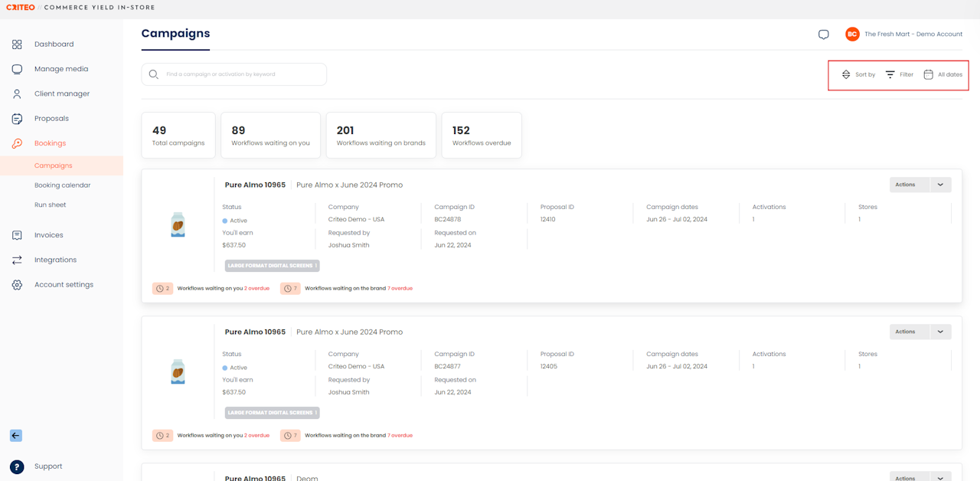
Task: Click the Workflows overdue summary card
Action: coord(482,136)
